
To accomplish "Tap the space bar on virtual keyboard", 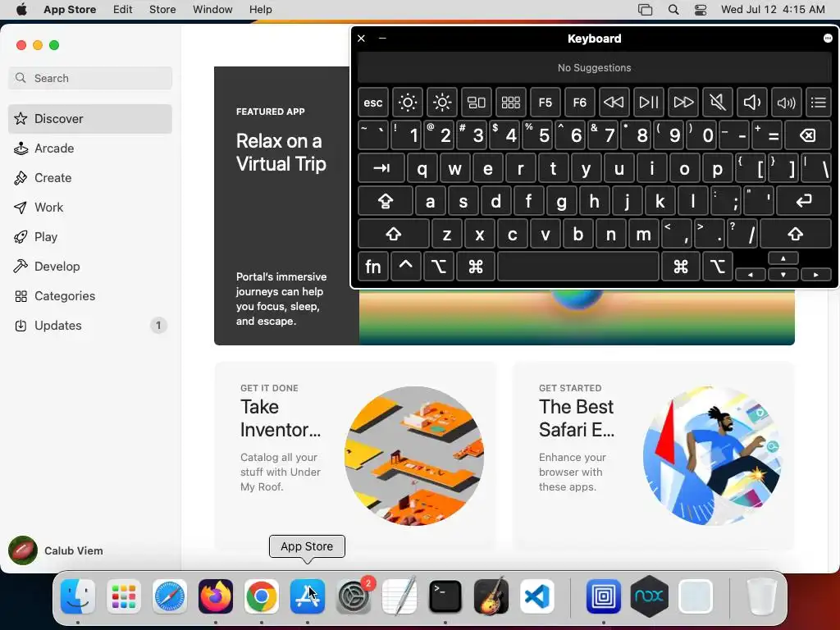I will point(578,267).
